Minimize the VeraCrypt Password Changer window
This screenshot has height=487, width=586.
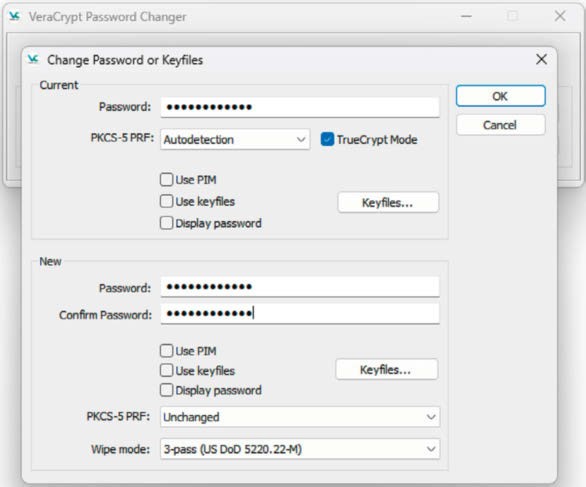(466, 16)
